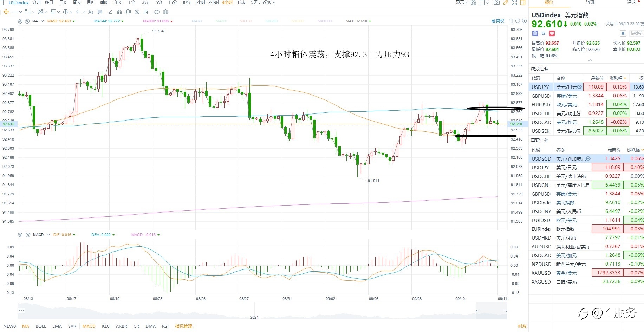Toggle the magnet snap tool

[x=119, y=12]
